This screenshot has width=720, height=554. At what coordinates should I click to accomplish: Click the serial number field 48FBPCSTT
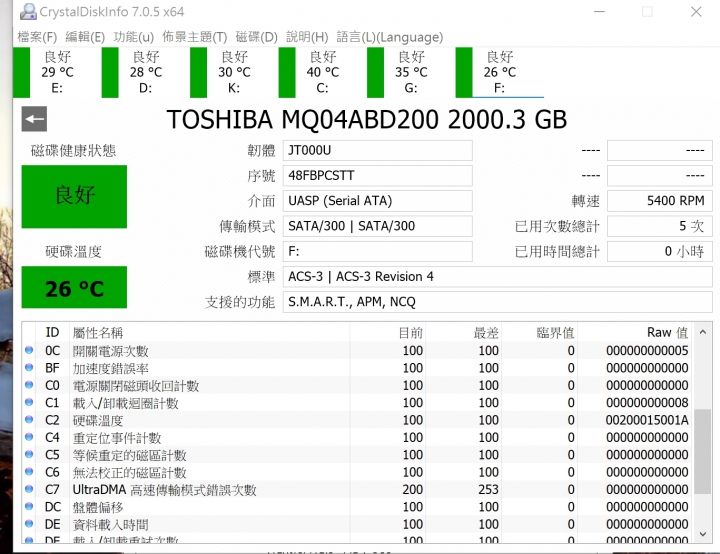(377, 176)
